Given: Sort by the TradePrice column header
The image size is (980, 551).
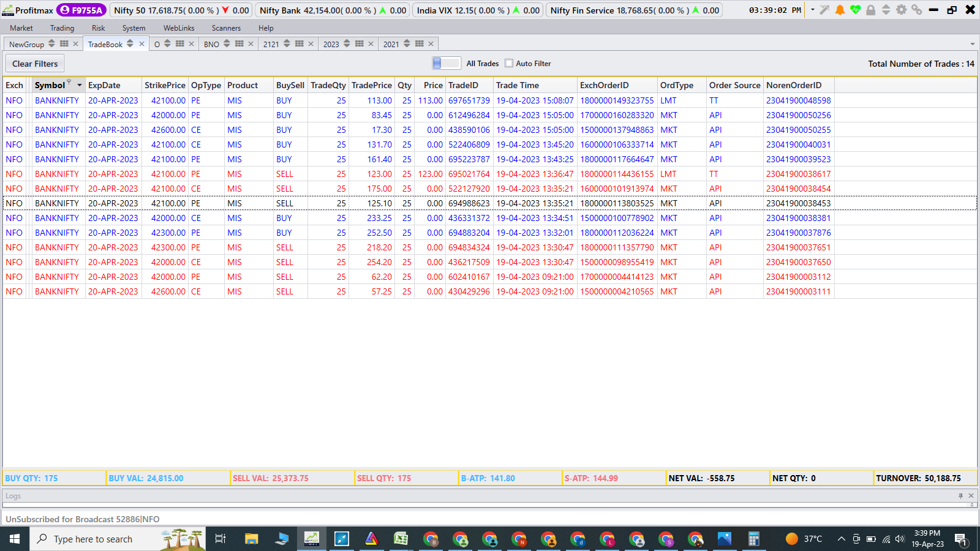Looking at the screenshot, I should pos(371,85).
